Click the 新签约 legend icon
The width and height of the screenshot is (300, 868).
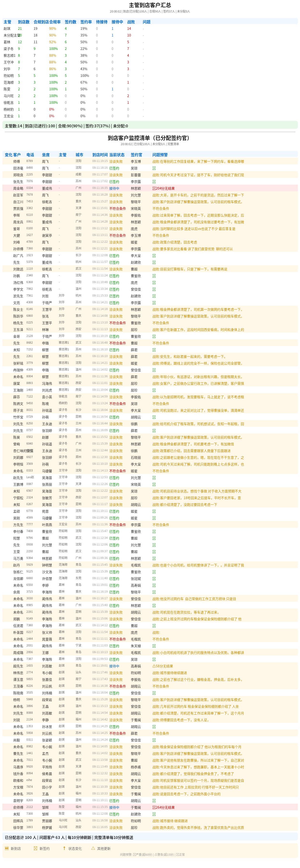click(35, 848)
